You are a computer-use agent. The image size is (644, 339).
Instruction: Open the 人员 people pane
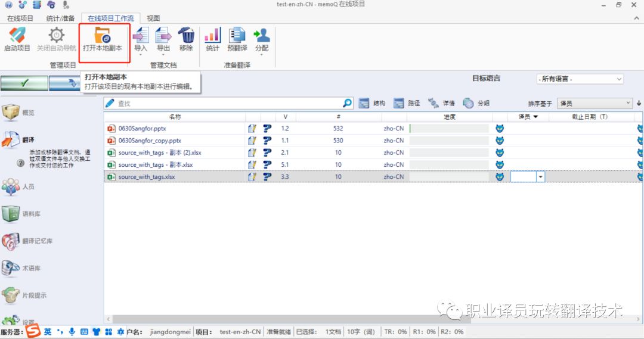pos(18,186)
